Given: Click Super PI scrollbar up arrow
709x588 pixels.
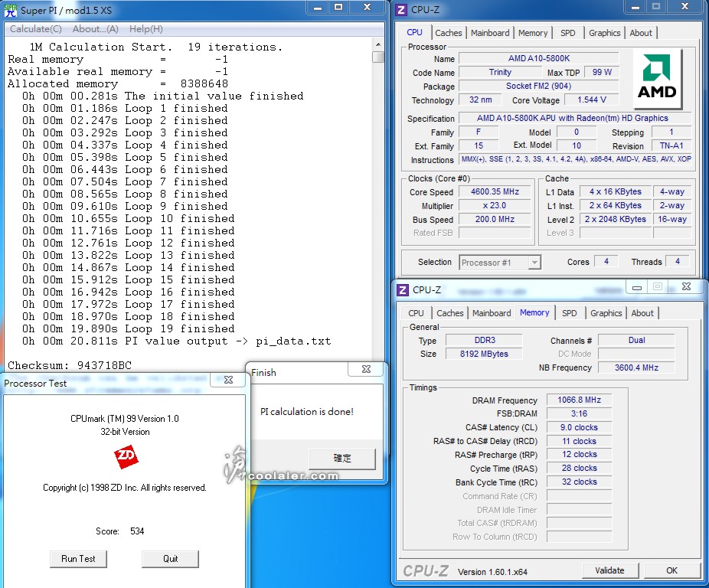Looking at the screenshot, I should [378, 44].
